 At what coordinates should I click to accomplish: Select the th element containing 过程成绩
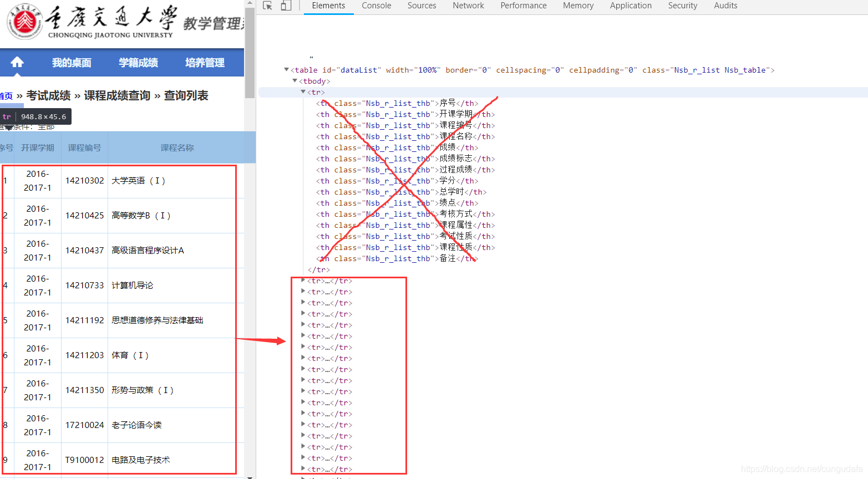(405, 170)
